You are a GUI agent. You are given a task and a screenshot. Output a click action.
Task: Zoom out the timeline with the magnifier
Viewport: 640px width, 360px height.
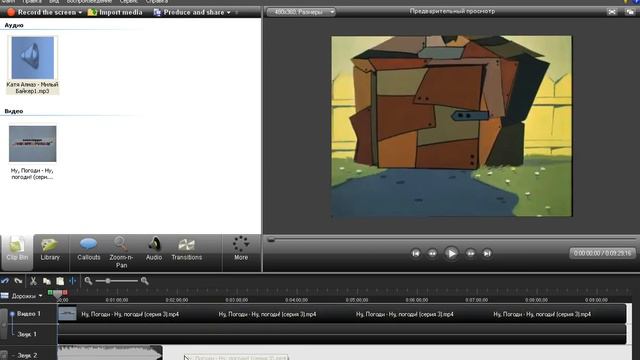[x=88, y=281]
